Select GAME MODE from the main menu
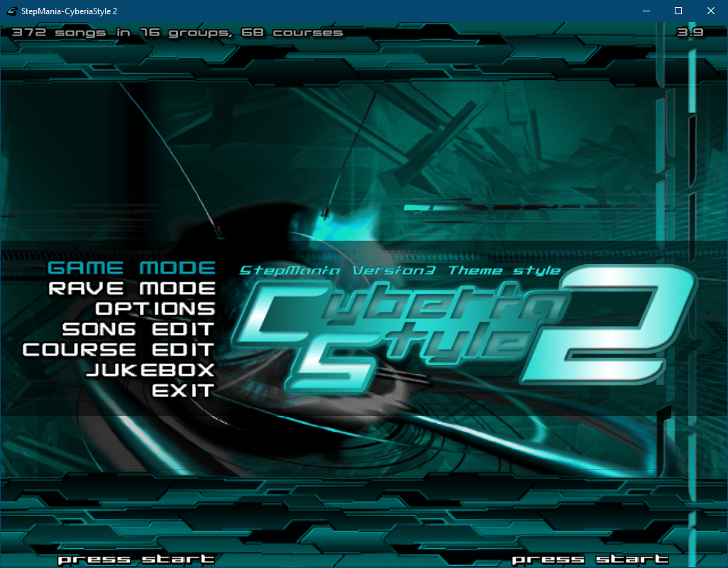 (131, 268)
